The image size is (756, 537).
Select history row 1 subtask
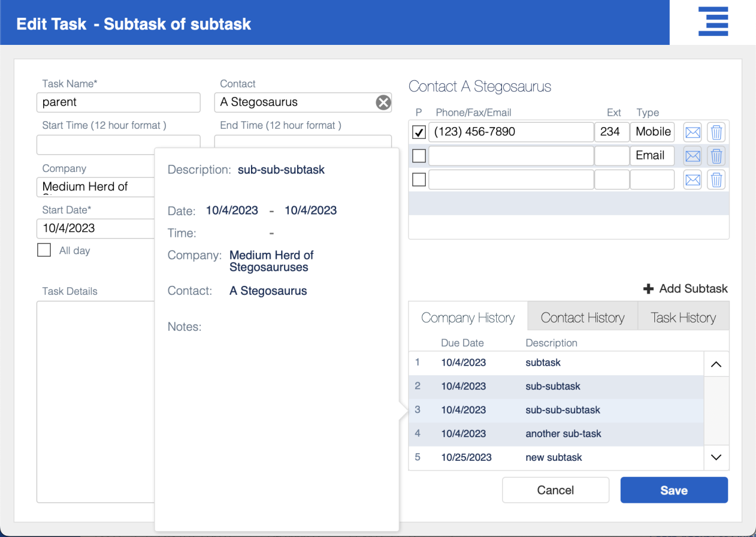[556, 363]
